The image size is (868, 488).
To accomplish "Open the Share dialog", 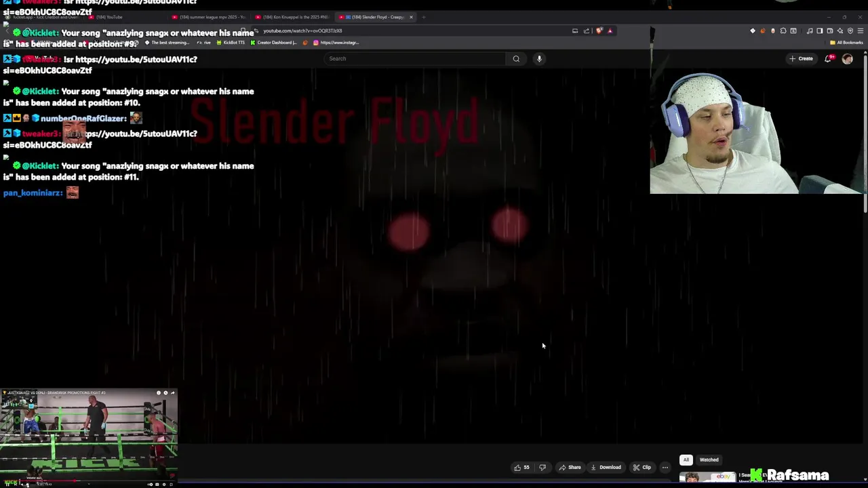I will click(570, 467).
